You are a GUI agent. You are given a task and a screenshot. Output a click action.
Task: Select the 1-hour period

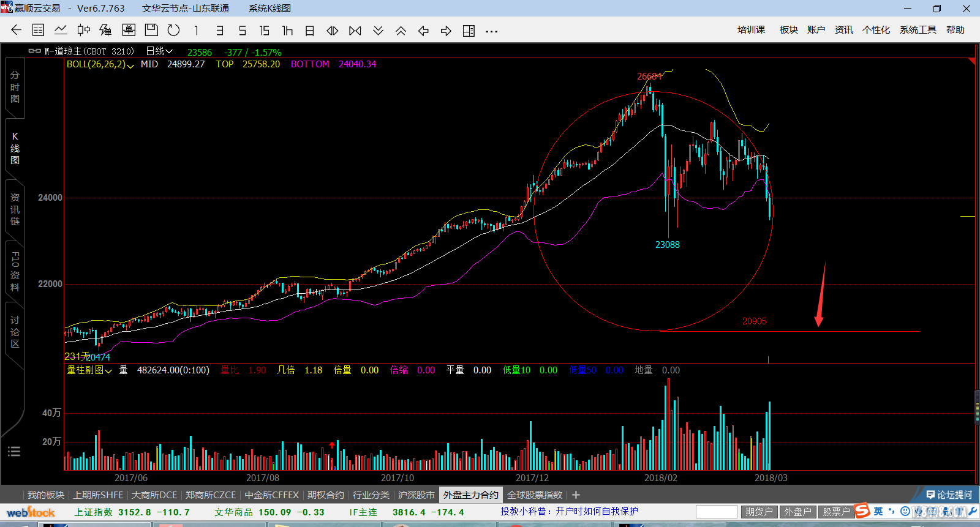pos(287,31)
